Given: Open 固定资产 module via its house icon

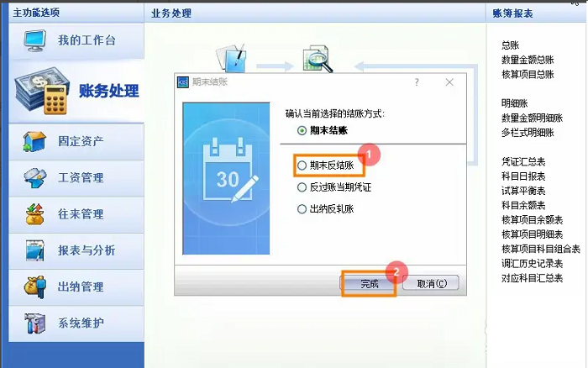Looking at the screenshot, I should point(34,141).
